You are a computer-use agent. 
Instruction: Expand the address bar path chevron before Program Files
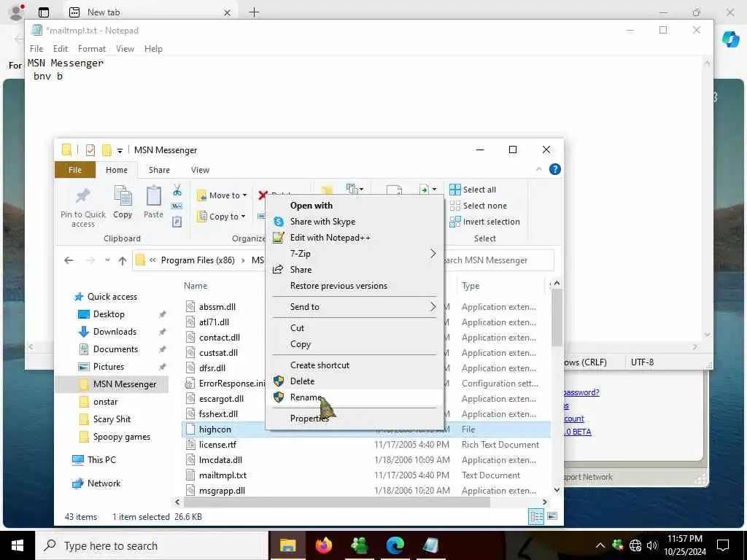point(152,260)
